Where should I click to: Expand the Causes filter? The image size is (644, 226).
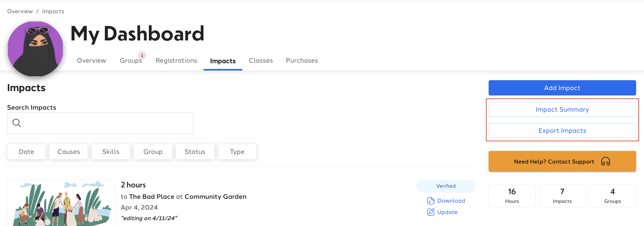pyautogui.click(x=68, y=152)
